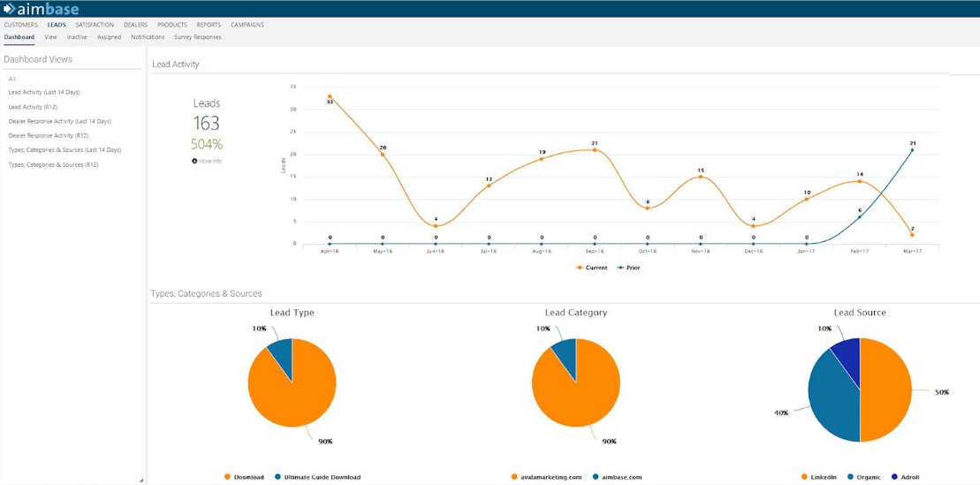The width and height of the screenshot is (980, 485).
Task: Click the Nov-16 data point labeled 15
Action: 701,177
